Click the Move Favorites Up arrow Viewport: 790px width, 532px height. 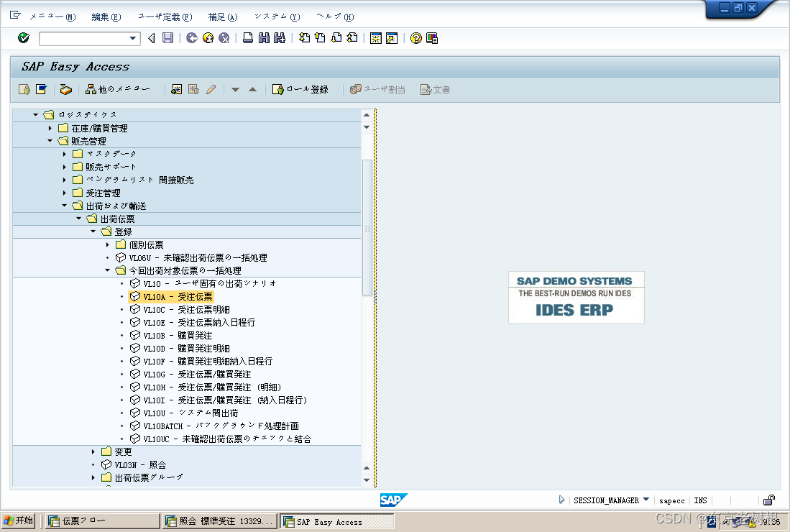(252, 90)
